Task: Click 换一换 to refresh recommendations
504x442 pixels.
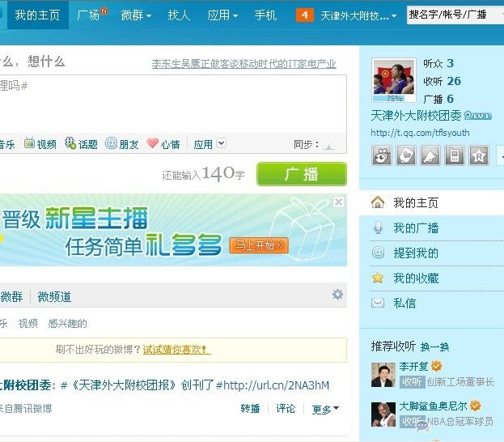Action: 434,346
